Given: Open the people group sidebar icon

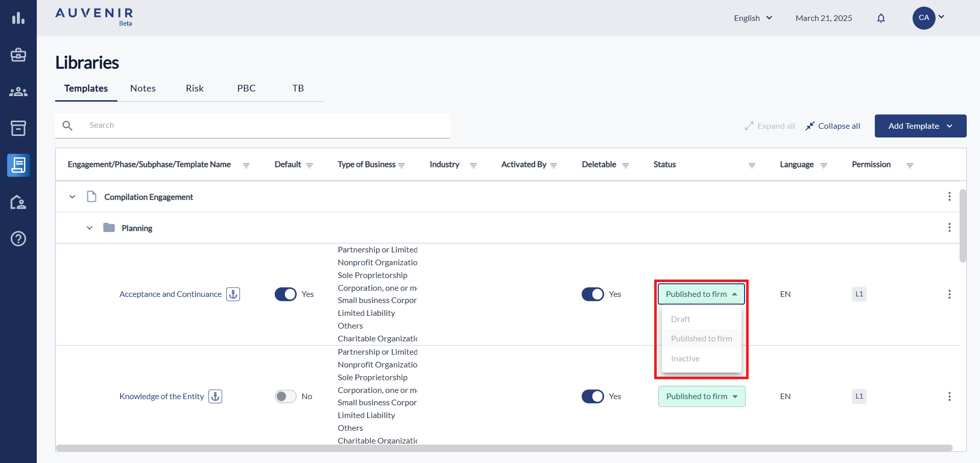Looking at the screenshot, I should (x=18, y=92).
